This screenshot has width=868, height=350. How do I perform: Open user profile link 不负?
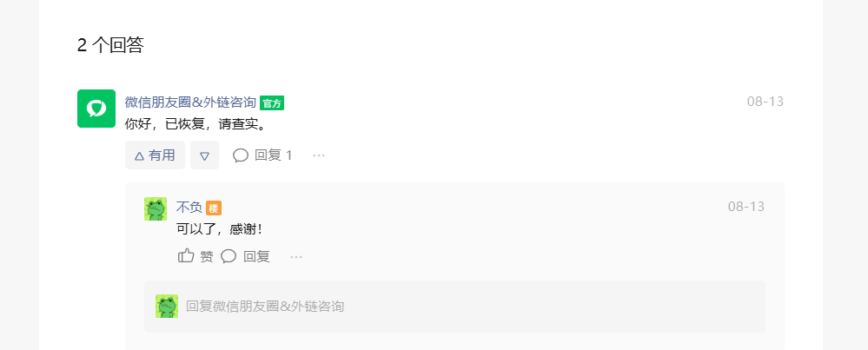[x=189, y=208]
